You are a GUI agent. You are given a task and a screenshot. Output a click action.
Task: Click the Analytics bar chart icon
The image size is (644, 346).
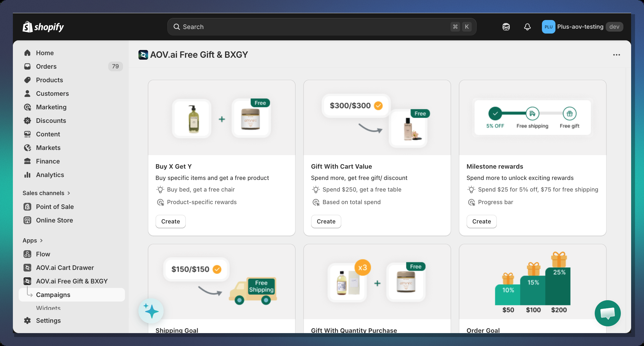coord(27,175)
